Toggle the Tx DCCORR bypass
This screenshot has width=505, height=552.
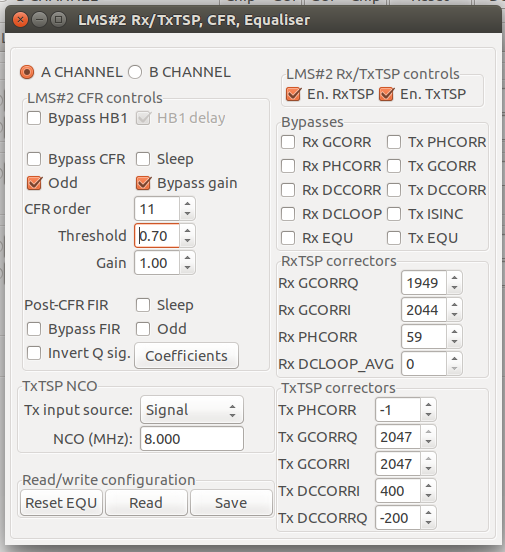tap(394, 190)
